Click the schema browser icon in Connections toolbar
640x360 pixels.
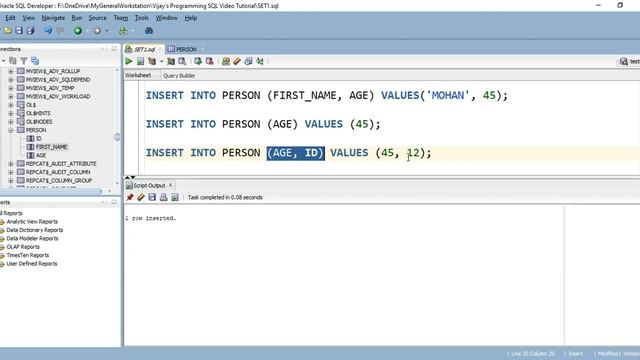point(35,61)
